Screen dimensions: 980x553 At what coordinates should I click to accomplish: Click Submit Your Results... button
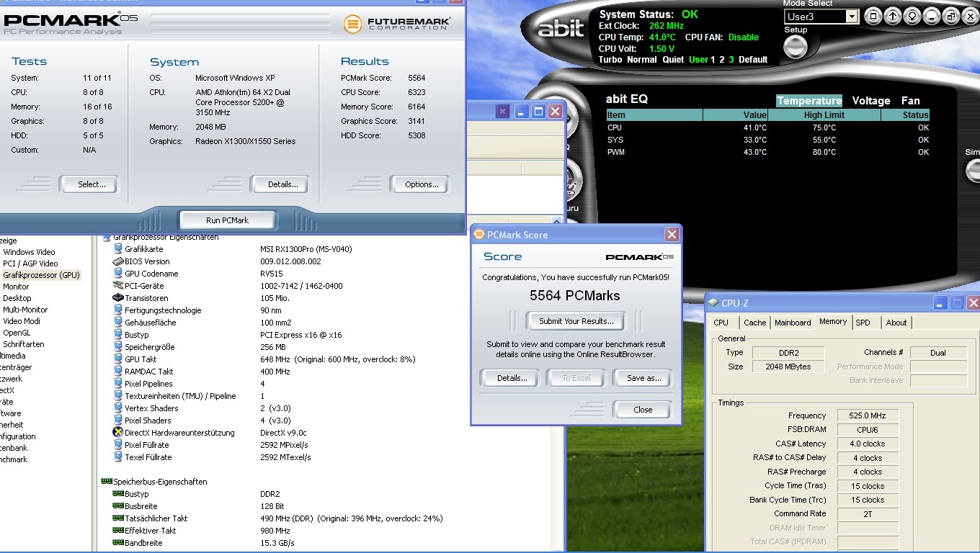pos(576,321)
